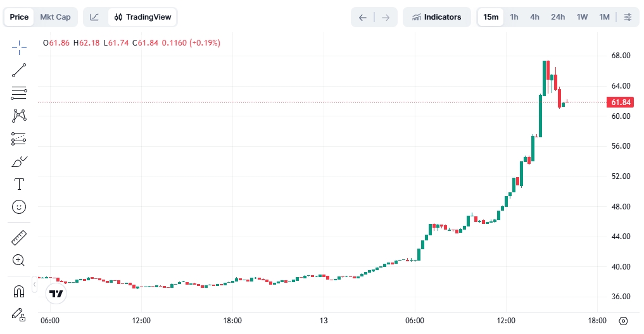Open the Fibonacci retracement tool
Image resolution: width=644 pixels, height=334 pixels.
(x=19, y=93)
